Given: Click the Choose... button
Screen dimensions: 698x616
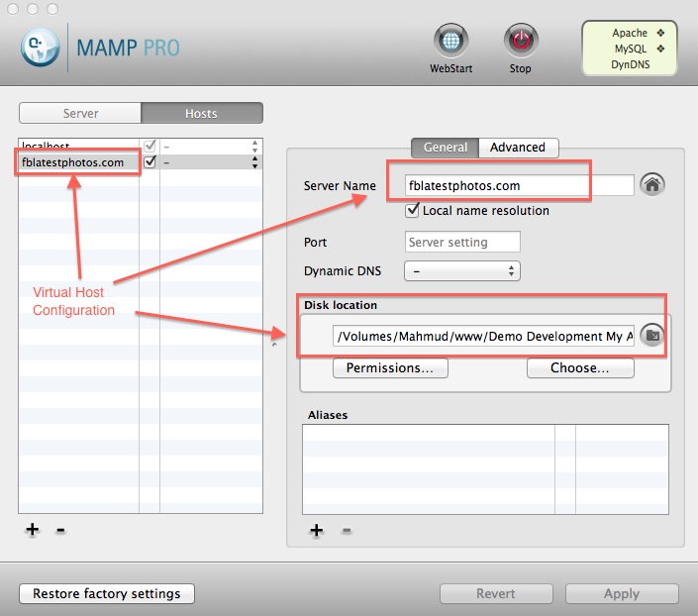Looking at the screenshot, I should (x=580, y=367).
